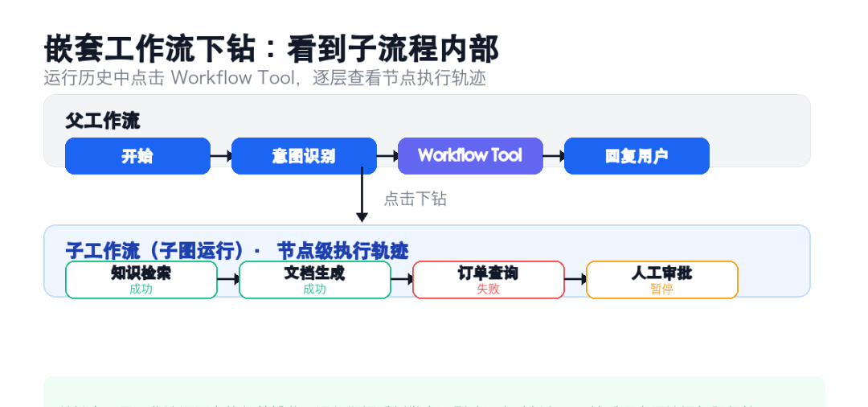868x407 pixels.
Task: Click the 回复用户 node
Action: 637,156
